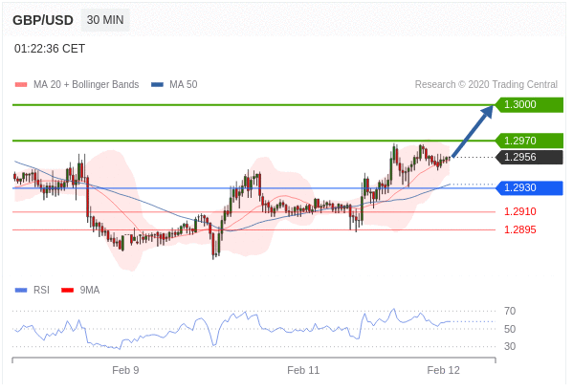Click the green 1.2970 resistance tag

529,141
